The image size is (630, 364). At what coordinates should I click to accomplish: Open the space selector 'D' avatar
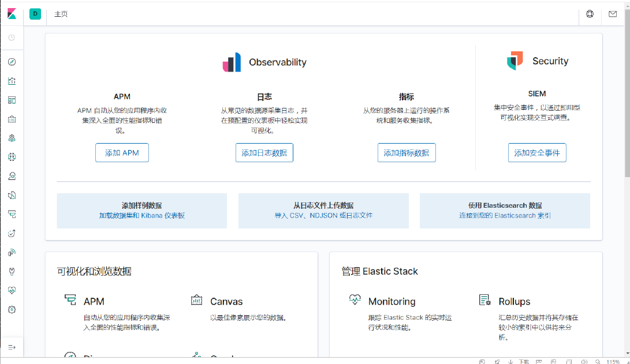[35, 14]
